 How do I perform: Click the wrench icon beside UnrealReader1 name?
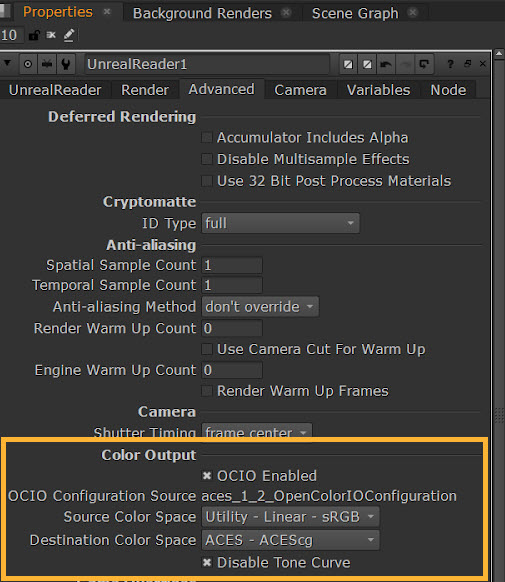pos(66,64)
